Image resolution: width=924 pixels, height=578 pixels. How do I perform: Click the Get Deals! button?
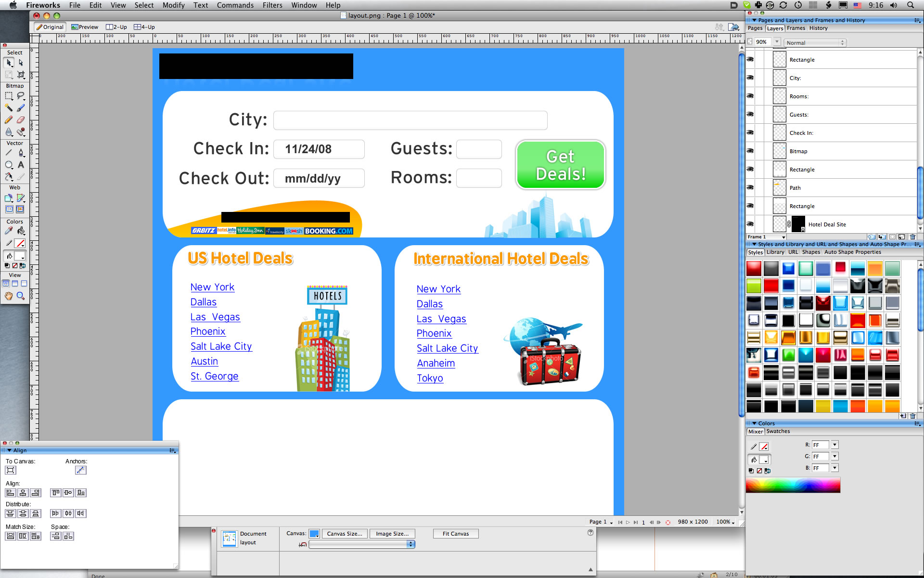[561, 165]
